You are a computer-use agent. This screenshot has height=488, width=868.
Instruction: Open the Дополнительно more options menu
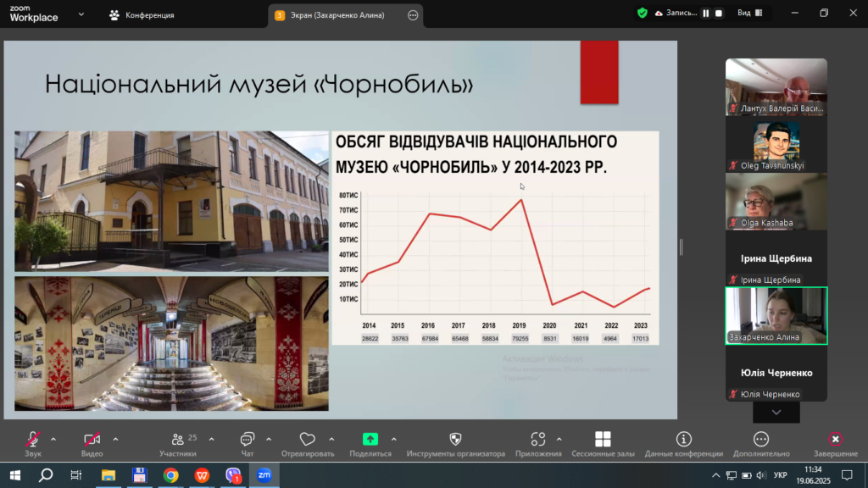(x=761, y=444)
